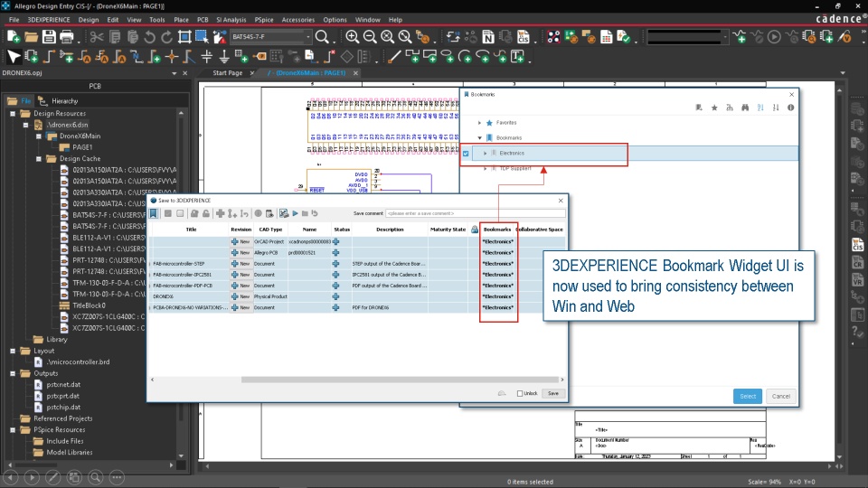Print the schematic page
Viewport: 868px width, 488px height.
click(x=67, y=37)
